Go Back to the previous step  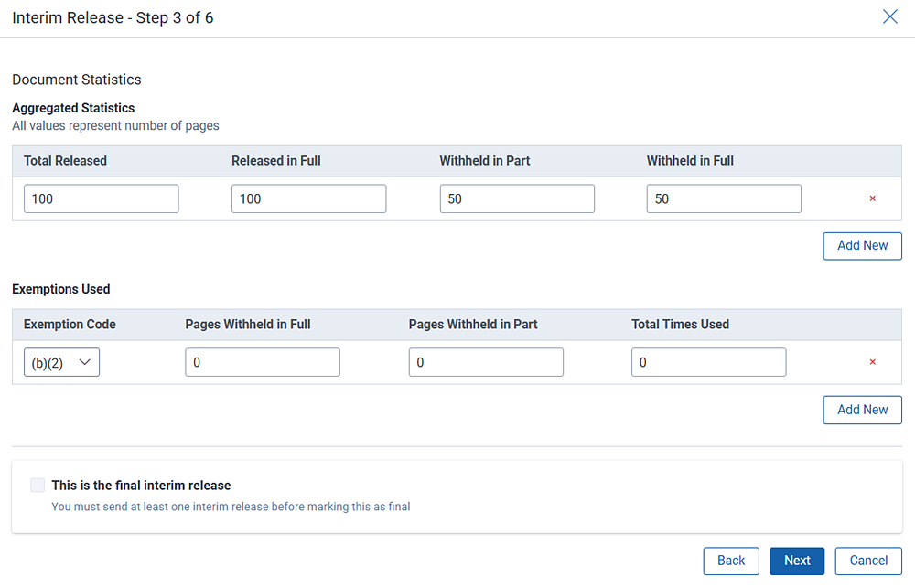[x=730, y=561]
